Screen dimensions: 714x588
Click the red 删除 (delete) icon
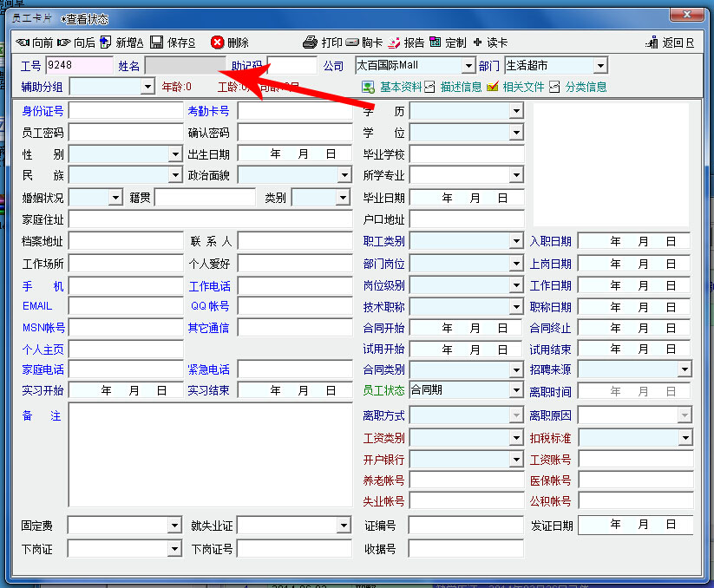click(217, 42)
